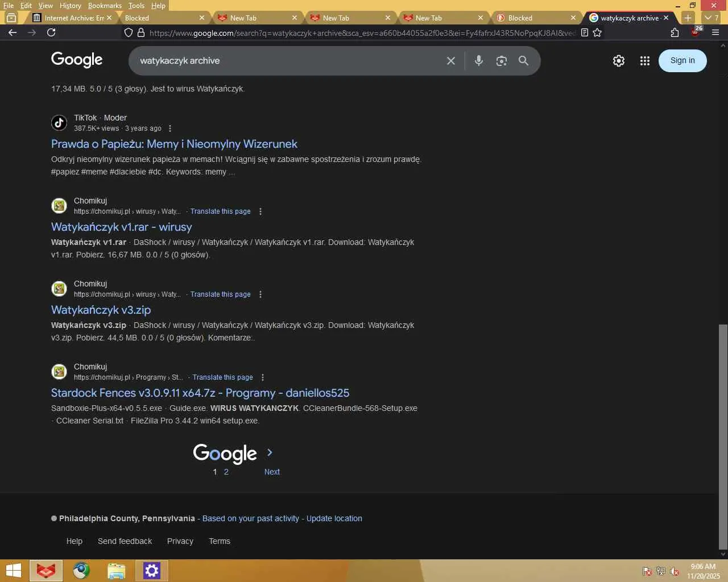Start Google voice search microphone
The width and height of the screenshot is (728, 582).
click(479, 61)
